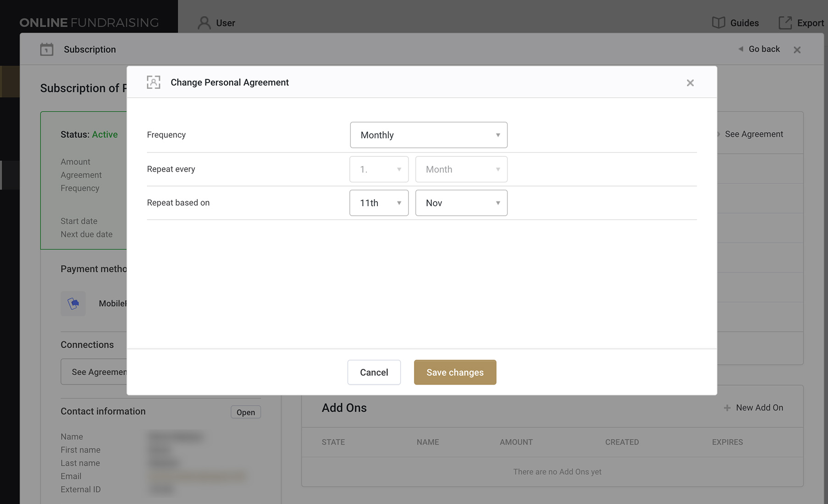Click the MobilePay payment method icon
Screen dimensions: 828x504
point(73,303)
